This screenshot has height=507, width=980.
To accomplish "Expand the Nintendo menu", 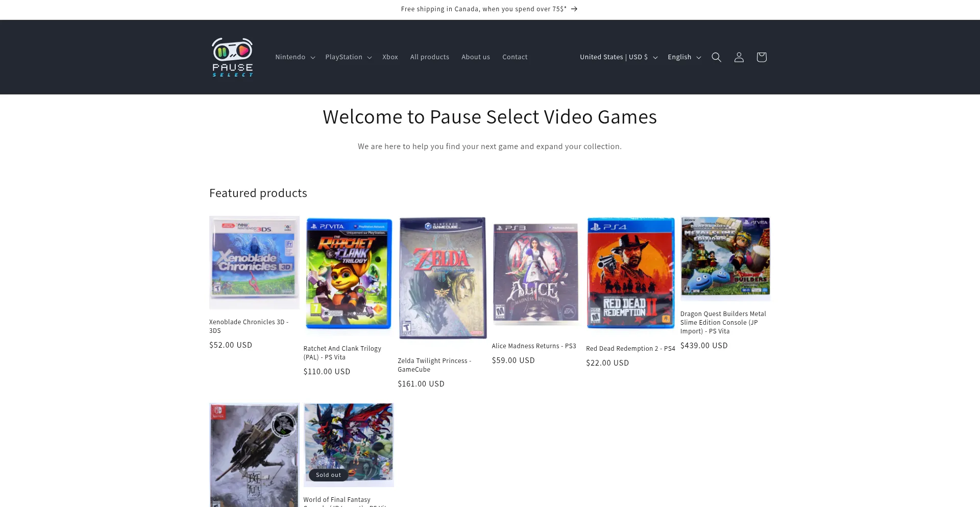I will [295, 57].
